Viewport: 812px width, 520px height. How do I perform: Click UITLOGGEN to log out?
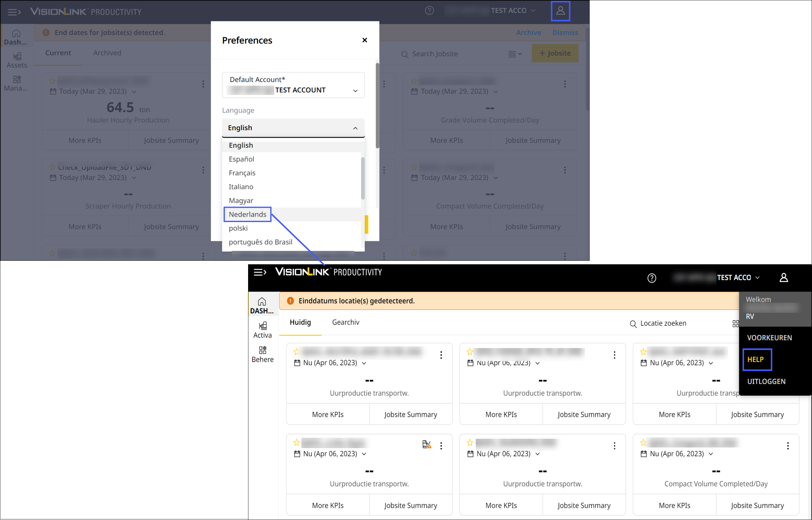coord(766,381)
